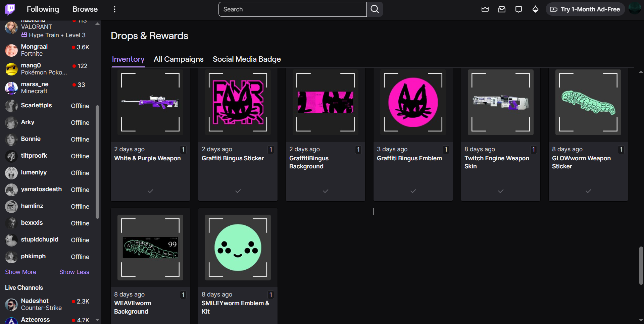Click the Get Bits diamond icon

pyautogui.click(x=535, y=9)
